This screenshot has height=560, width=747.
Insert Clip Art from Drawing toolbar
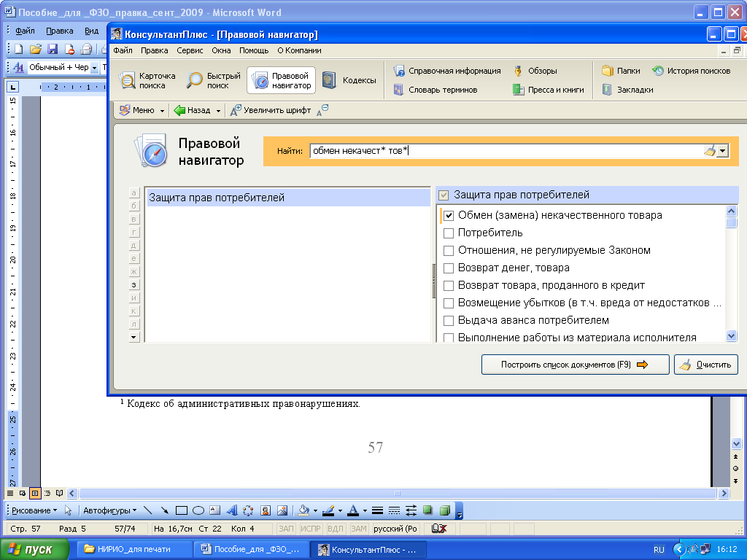point(266,510)
